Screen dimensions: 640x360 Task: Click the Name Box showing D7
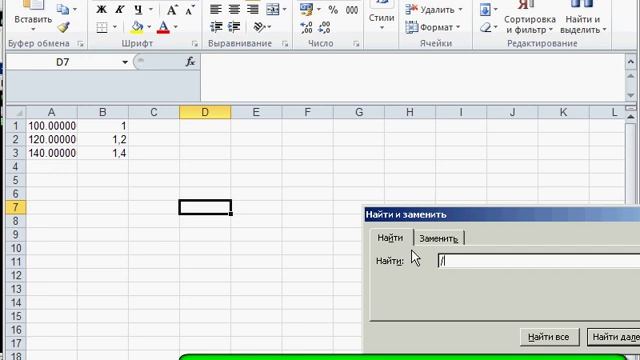pyautogui.click(x=62, y=62)
